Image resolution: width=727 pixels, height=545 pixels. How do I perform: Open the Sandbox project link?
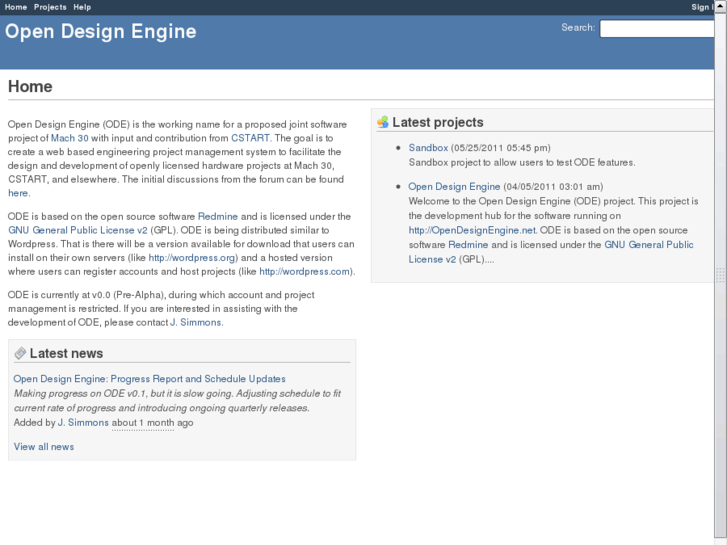428,148
